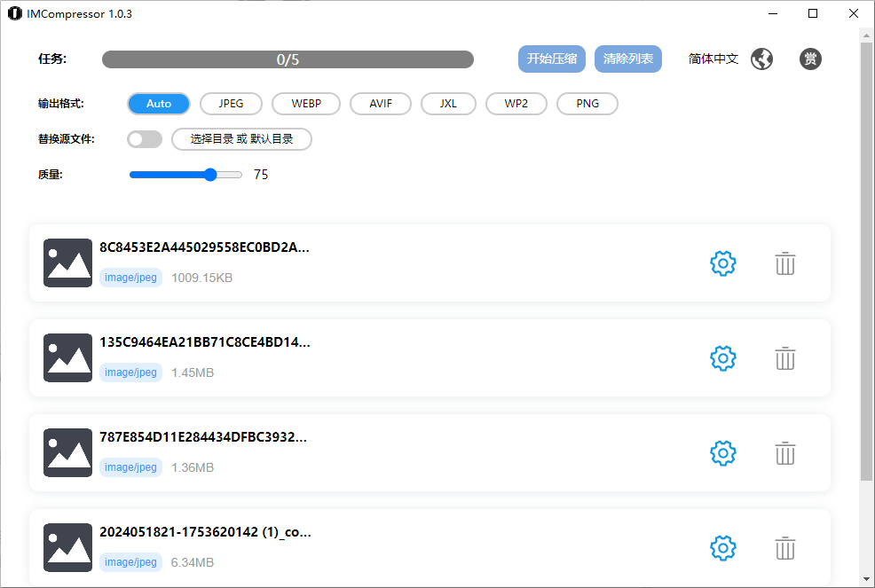Viewport: 875px width, 588px height.
Task: Click the globe language icon
Action: click(x=761, y=59)
